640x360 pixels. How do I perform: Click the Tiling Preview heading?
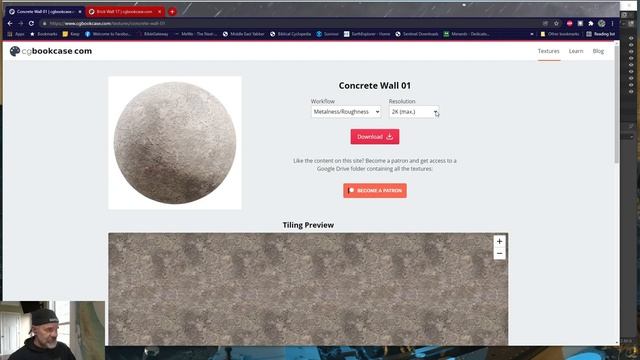coord(308,225)
